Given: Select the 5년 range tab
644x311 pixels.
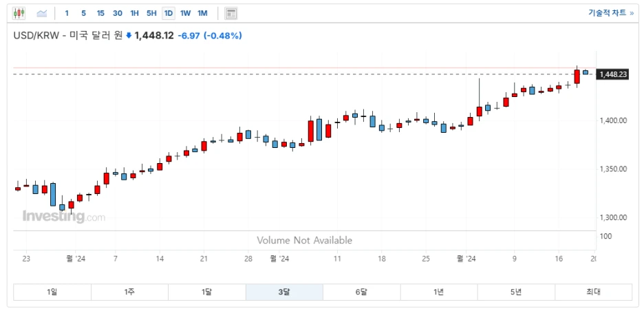Looking at the screenshot, I should click(x=516, y=292).
